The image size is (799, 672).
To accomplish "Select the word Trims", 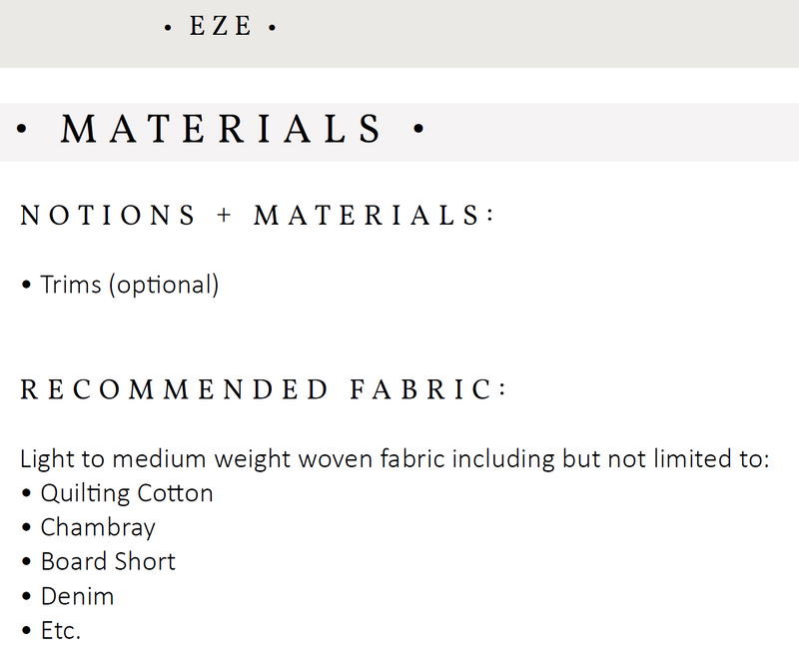I will tap(71, 286).
